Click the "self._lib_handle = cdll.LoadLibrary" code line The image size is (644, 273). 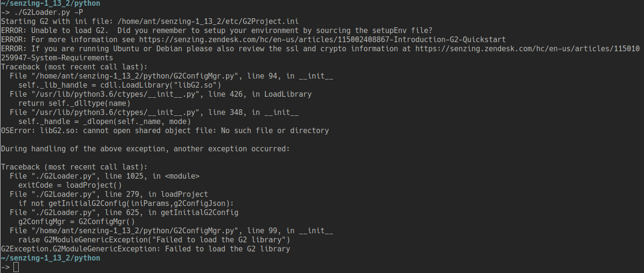(119, 85)
